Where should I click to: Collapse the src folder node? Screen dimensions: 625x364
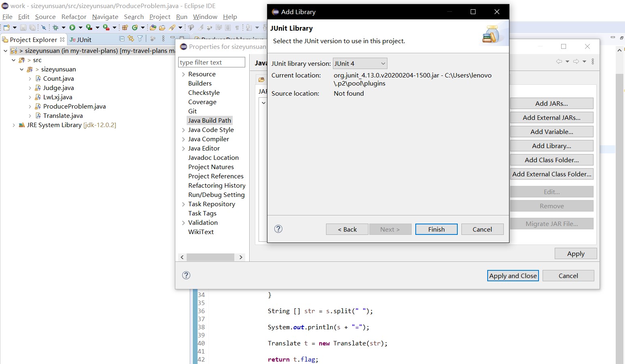[14, 60]
